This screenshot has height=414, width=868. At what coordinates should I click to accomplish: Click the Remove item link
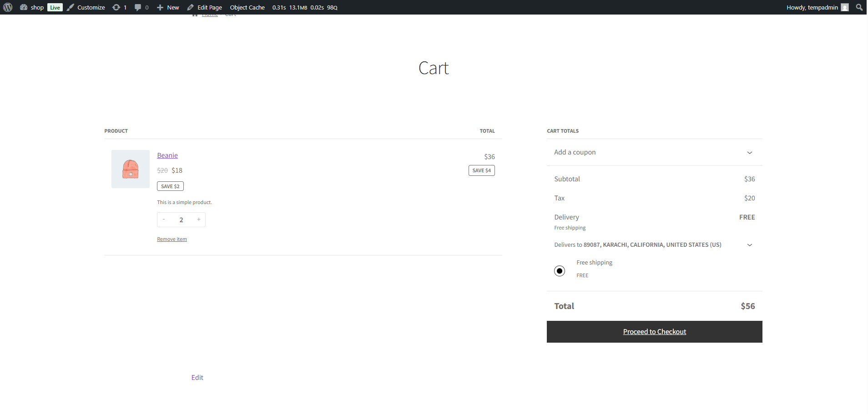172,239
